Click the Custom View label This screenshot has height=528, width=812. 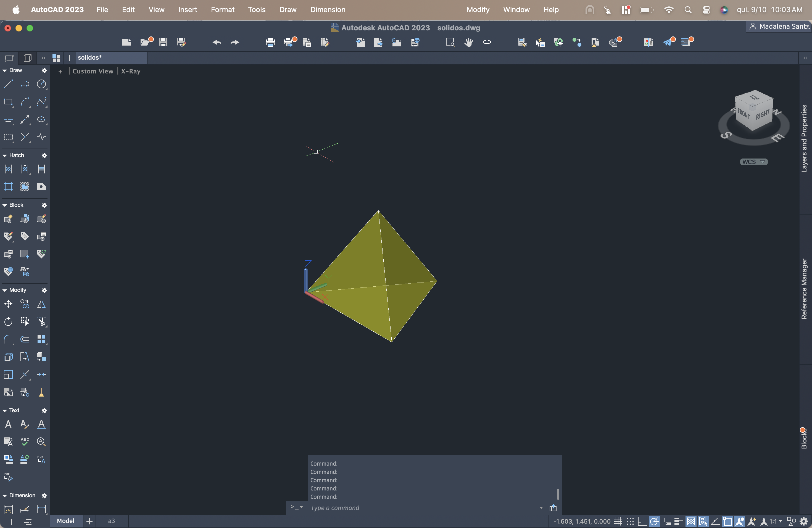93,71
